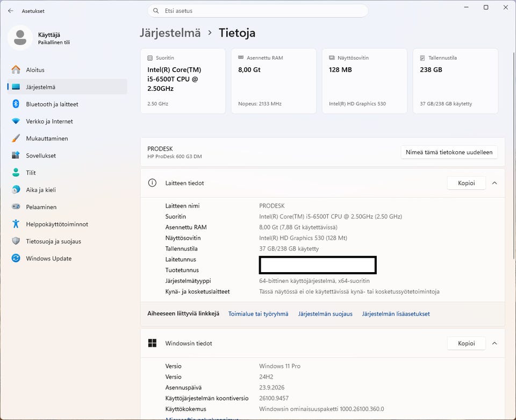This screenshot has width=516, height=420.
Task: Open Helppokäyttötoiminnot page
Action: click(x=67, y=224)
